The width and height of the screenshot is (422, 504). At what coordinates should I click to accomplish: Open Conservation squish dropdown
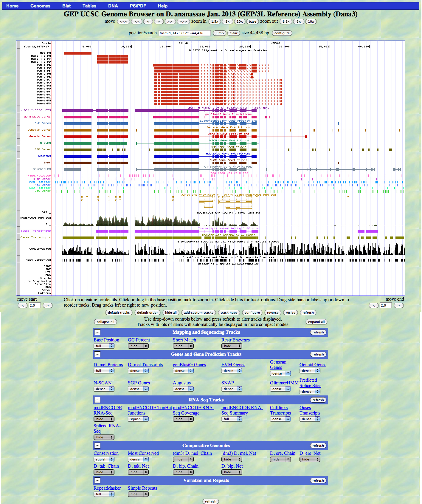tap(104, 459)
